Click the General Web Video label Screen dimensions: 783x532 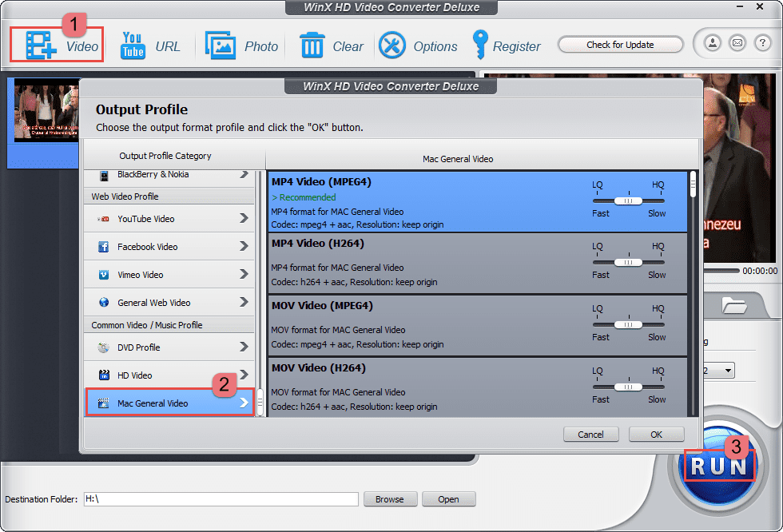[x=153, y=303]
